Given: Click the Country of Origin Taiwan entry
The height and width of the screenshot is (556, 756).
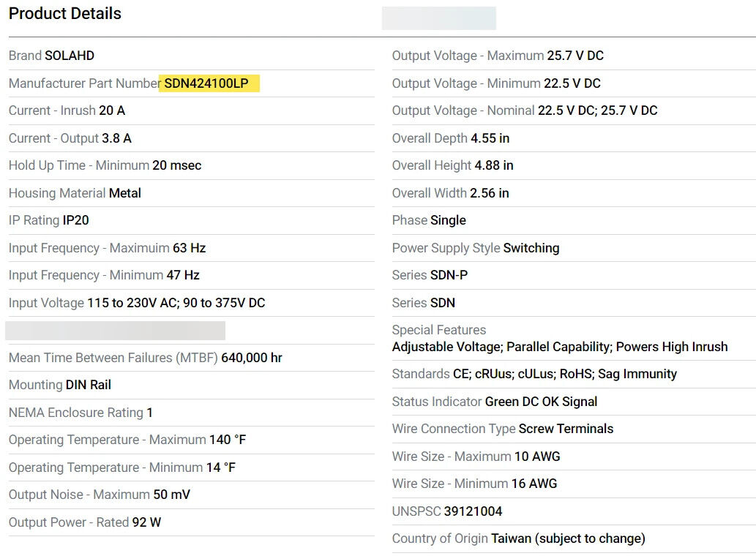Looking at the screenshot, I should (518, 538).
